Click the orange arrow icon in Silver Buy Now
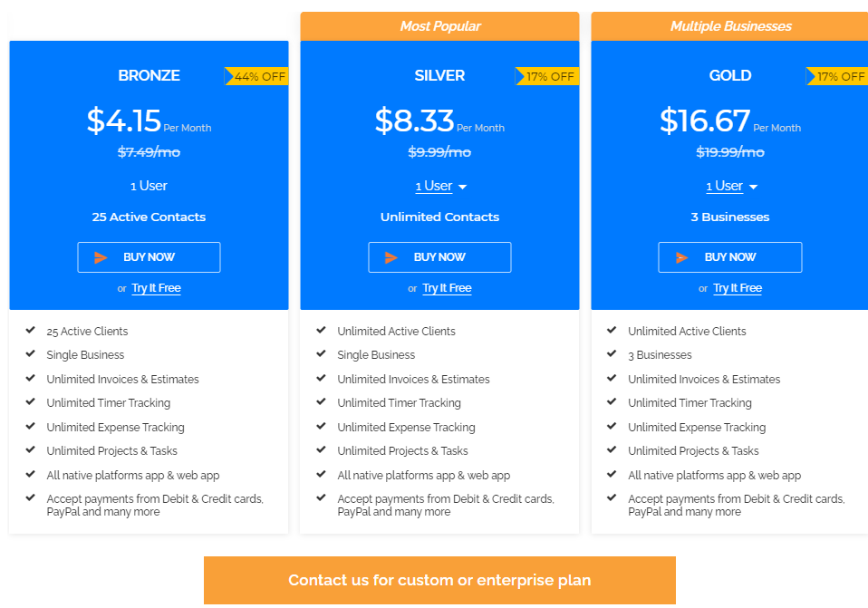868x608 pixels. (391, 257)
